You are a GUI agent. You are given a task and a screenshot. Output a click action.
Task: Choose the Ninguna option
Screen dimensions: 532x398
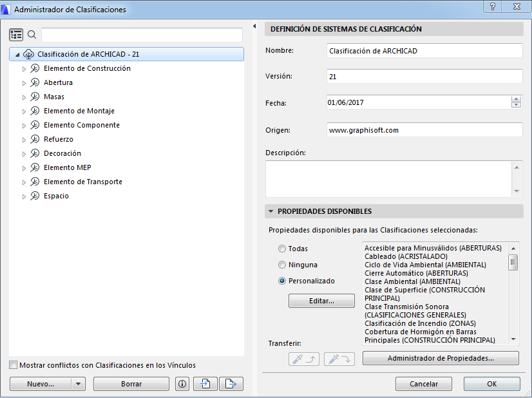pyautogui.click(x=282, y=264)
